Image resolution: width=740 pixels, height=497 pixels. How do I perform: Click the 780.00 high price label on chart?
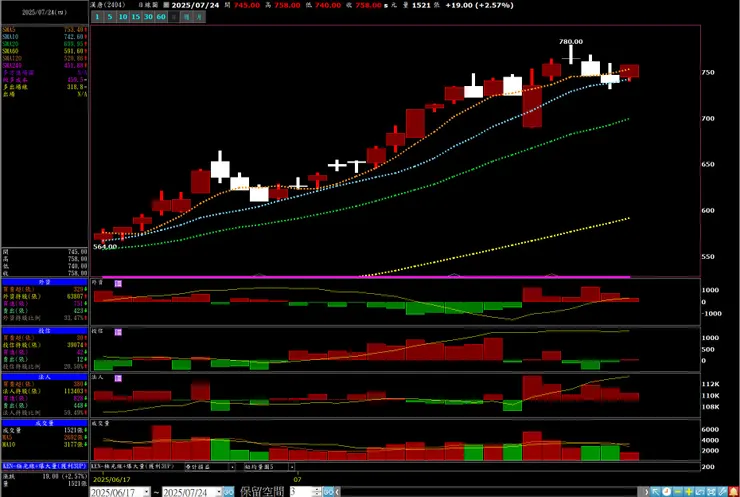(x=571, y=42)
